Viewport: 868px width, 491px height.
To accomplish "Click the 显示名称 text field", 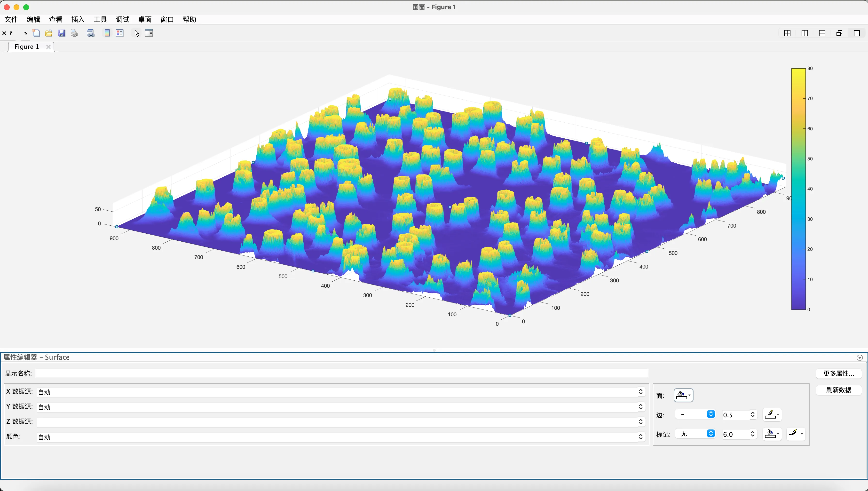I will 342,373.
